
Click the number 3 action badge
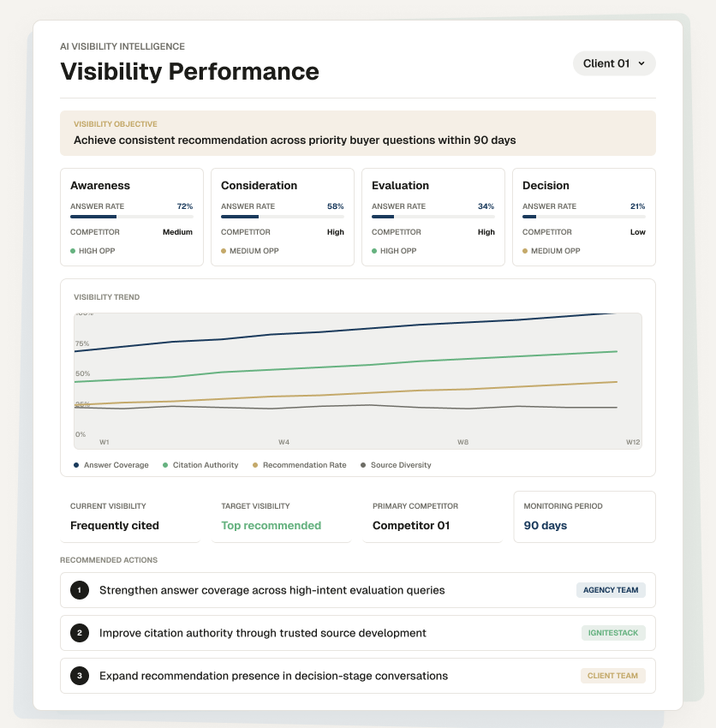80,676
